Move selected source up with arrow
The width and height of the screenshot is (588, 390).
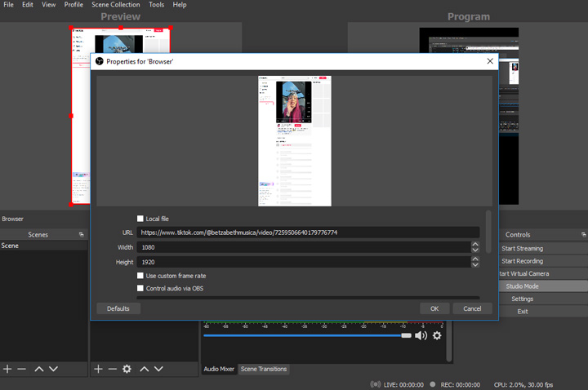pyautogui.click(x=145, y=369)
